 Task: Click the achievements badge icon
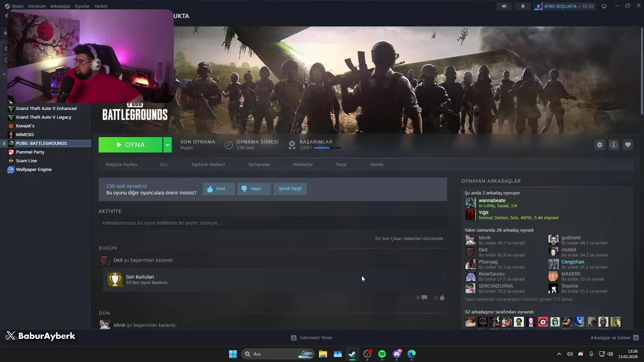click(x=292, y=145)
